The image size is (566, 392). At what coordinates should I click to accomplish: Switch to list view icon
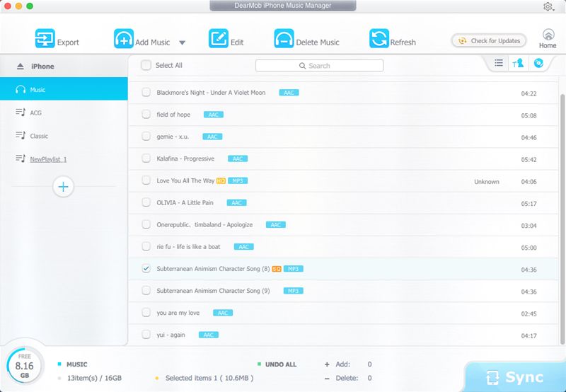[499, 64]
